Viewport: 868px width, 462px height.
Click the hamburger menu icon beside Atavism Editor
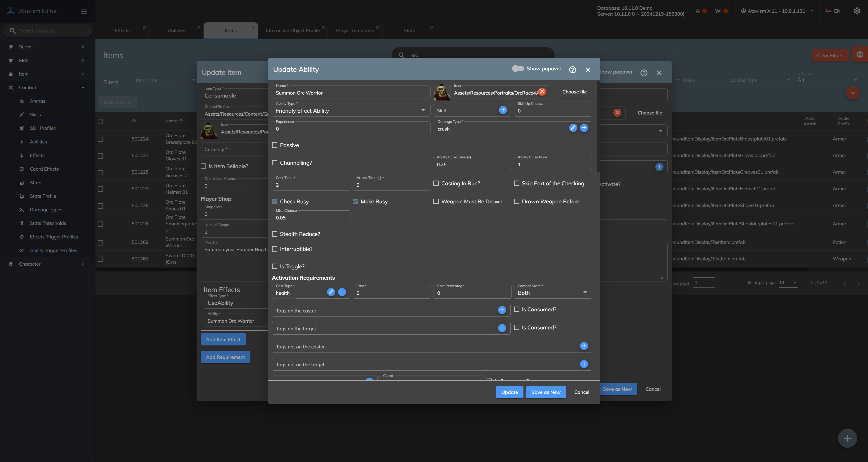point(84,12)
